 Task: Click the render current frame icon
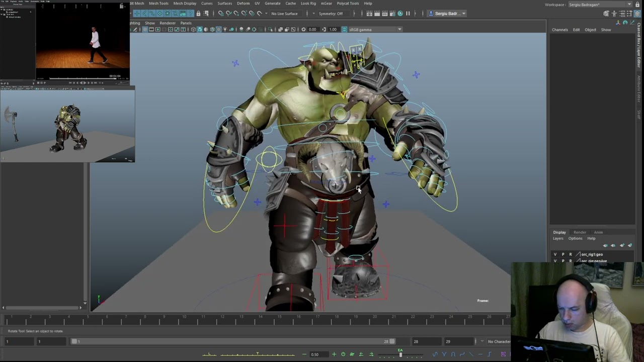click(x=377, y=14)
